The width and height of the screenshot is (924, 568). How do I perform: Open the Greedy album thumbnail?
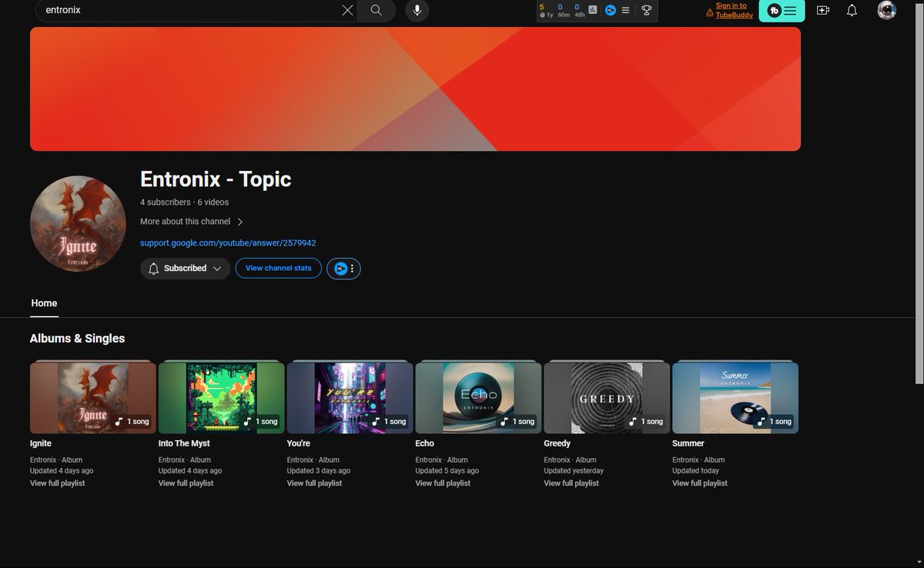pyautogui.click(x=607, y=398)
